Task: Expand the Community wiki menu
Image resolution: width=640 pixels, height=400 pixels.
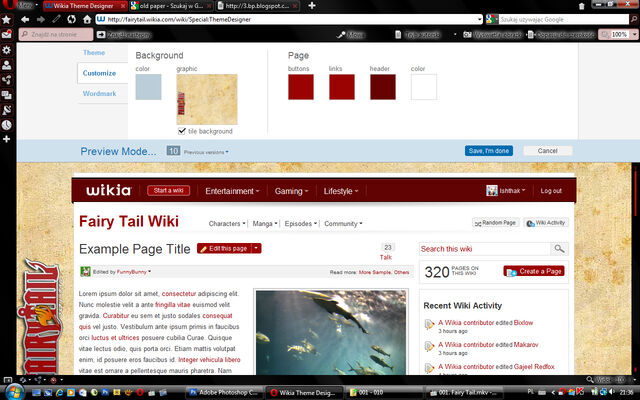Action: (x=343, y=224)
